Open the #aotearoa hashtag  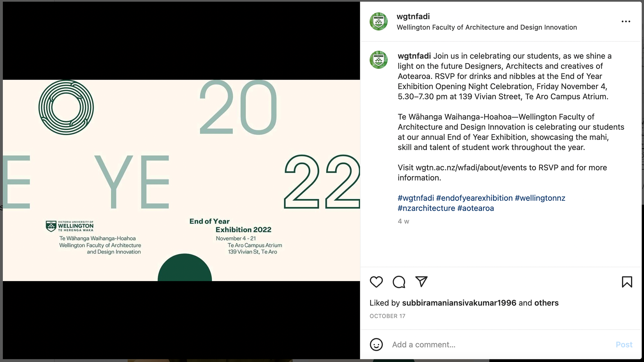(x=476, y=208)
